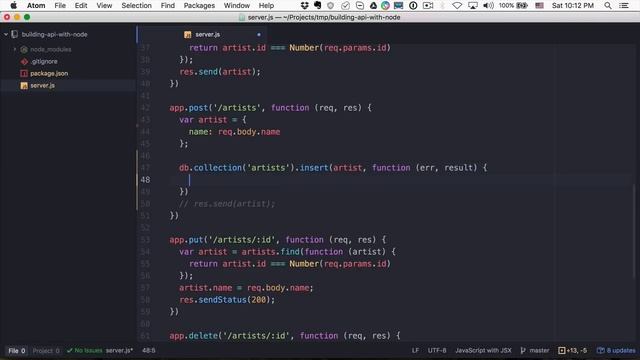
Task: Open the volume control menu
Action: click(x=488, y=6)
